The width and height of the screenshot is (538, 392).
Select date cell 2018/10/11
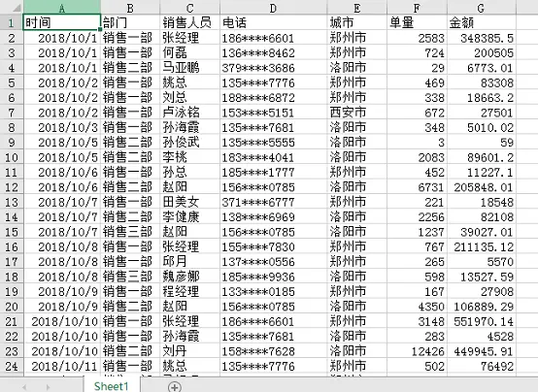62,366
